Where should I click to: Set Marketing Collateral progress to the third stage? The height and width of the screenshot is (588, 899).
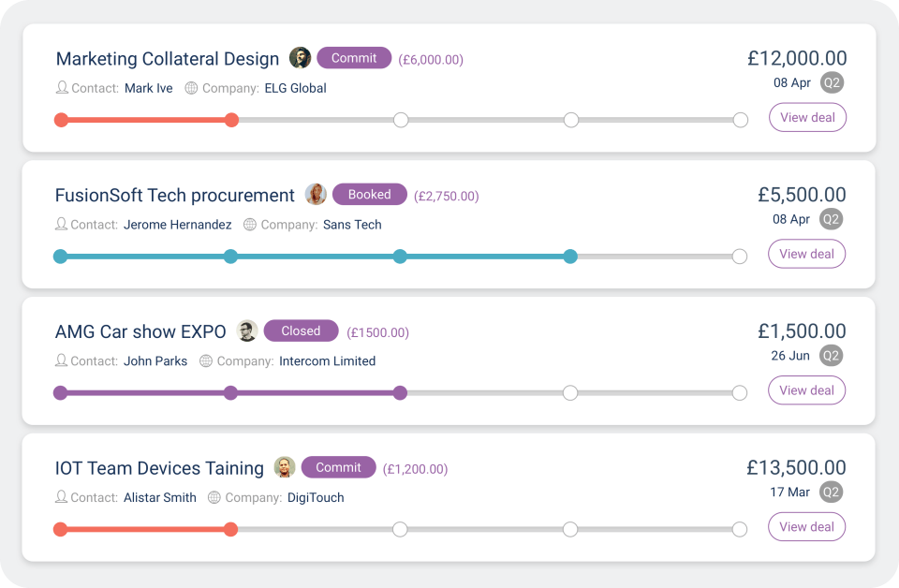(401, 120)
